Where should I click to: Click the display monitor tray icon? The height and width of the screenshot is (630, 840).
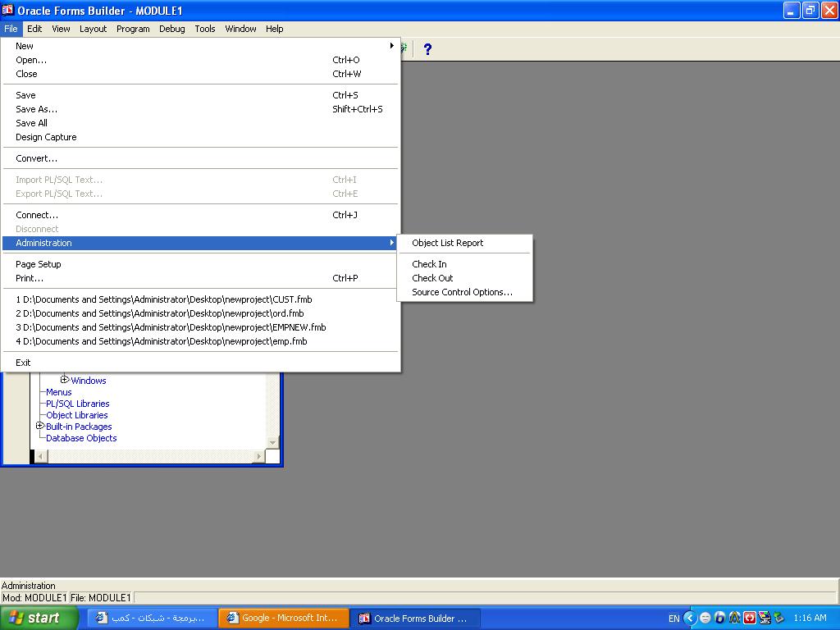coord(765,619)
